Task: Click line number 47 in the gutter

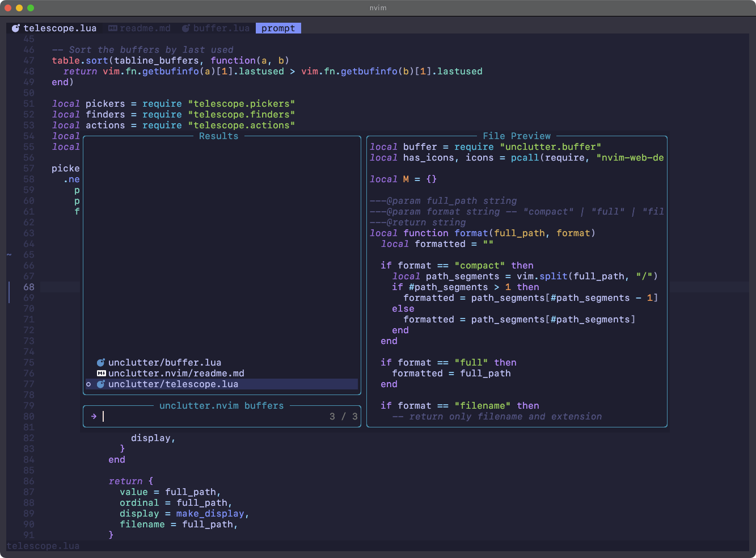Action: (x=29, y=61)
